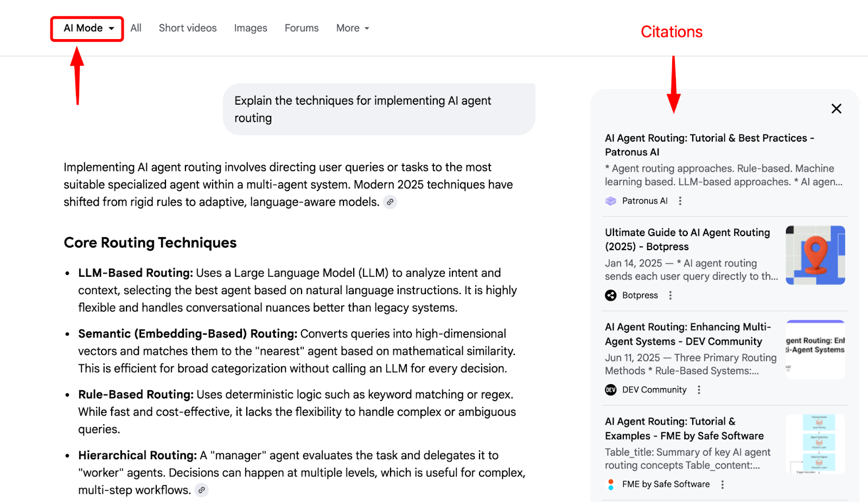Click the link icon after multi-step workflows
This screenshot has height=502, width=868.
tap(201, 490)
